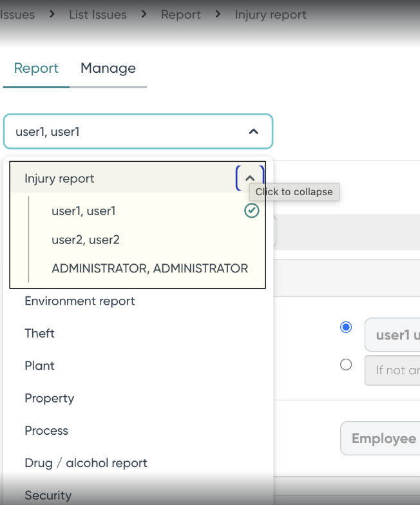The image size is (420, 505).
Task: Close the user1, user1 dropdown arrow
Action: pyautogui.click(x=254, y=131)
